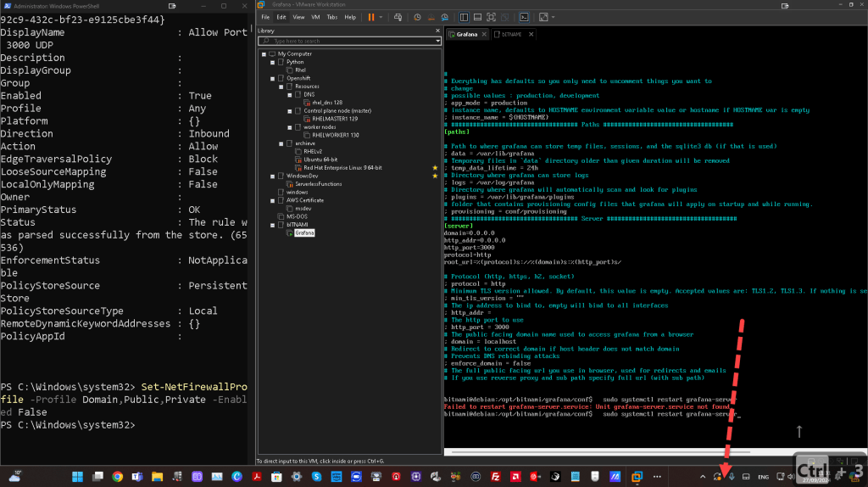The image size is (868, 487).
Task: Collapse the Control plane node (master) folder
Action: (290, 111)
